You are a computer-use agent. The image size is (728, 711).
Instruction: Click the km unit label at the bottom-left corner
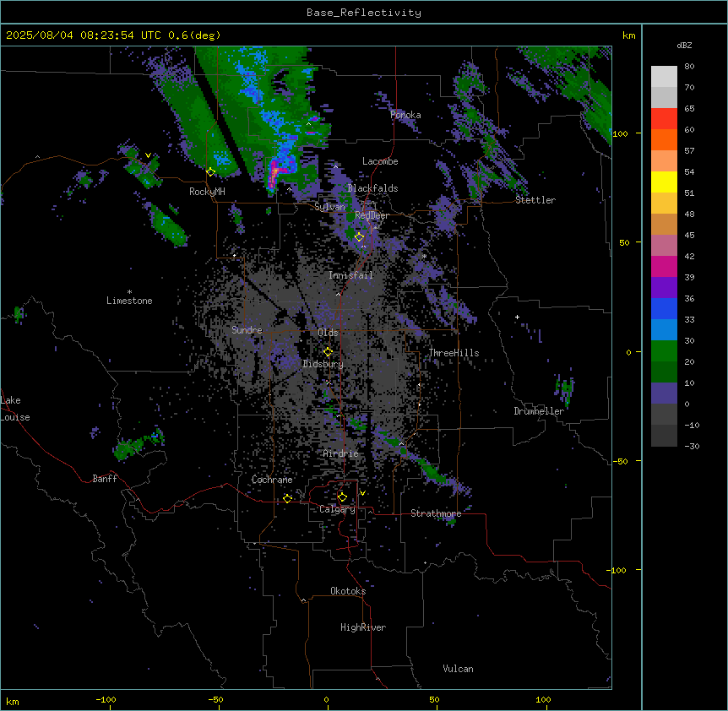[13, 701]
